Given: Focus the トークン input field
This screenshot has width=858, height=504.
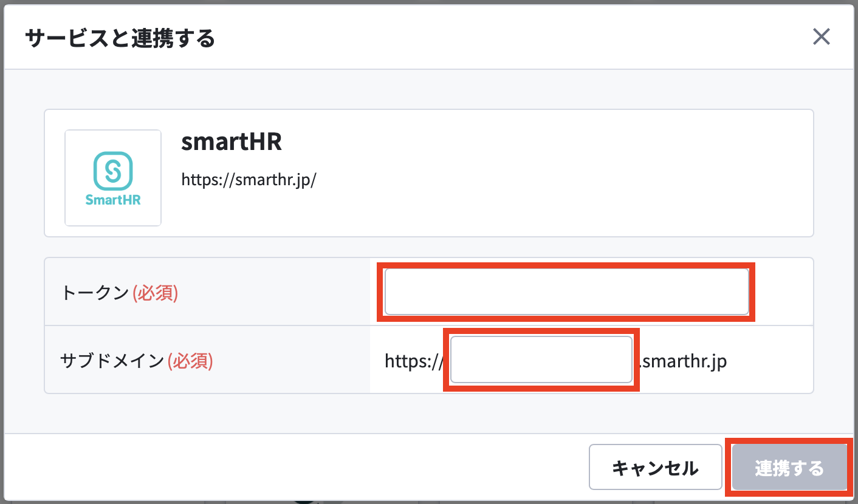Looking at the screenshot, I should pos(566,292).
